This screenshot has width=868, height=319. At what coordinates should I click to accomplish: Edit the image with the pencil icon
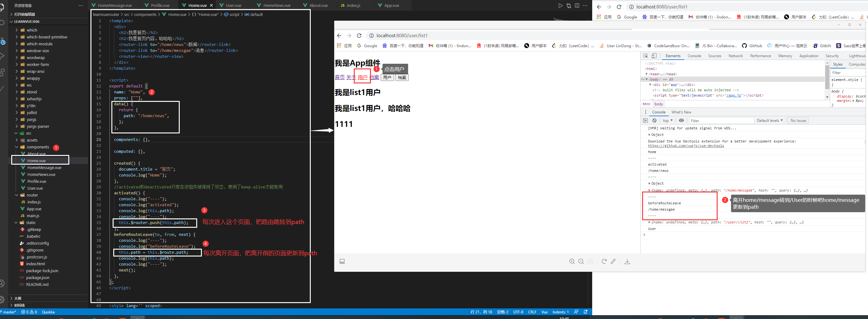[x=613, y=261]
